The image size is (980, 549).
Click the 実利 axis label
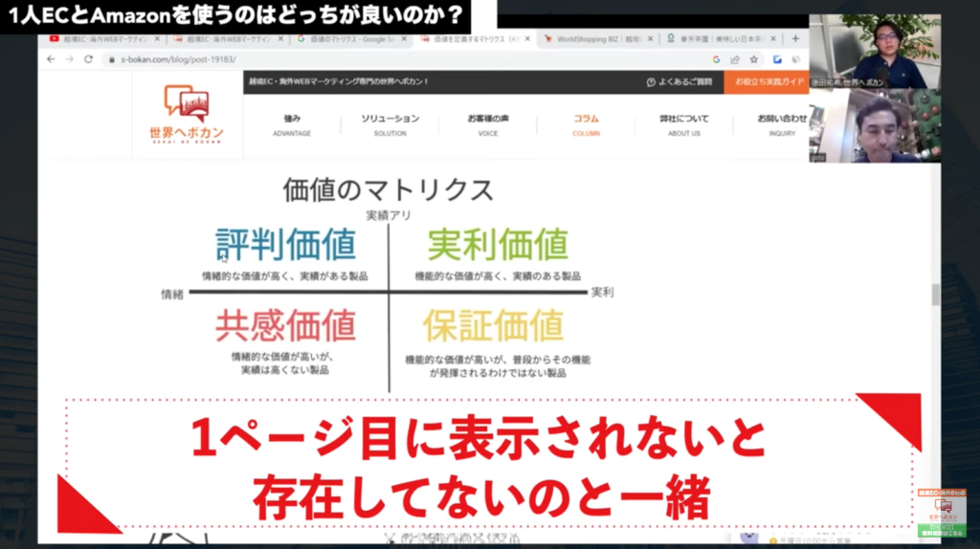click(x=603, y=293)
